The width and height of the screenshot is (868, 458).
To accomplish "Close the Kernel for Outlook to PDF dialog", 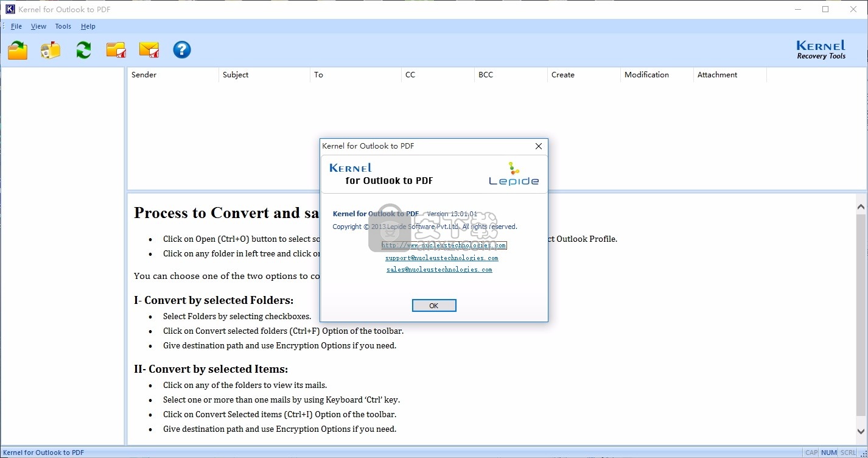I will pyautogui.click(x=538, y=146).
